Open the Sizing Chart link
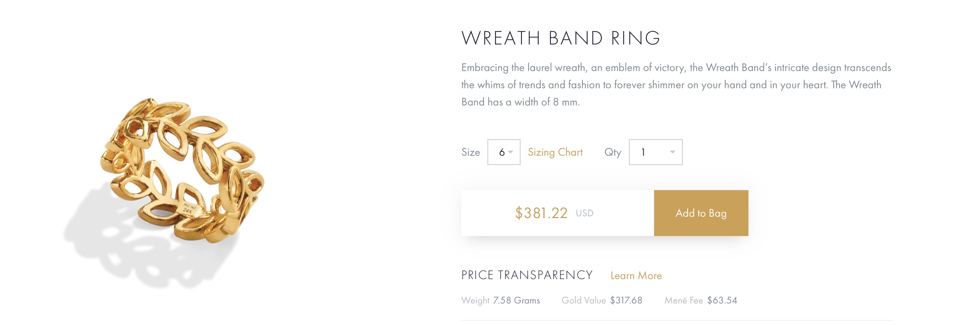 555,152
